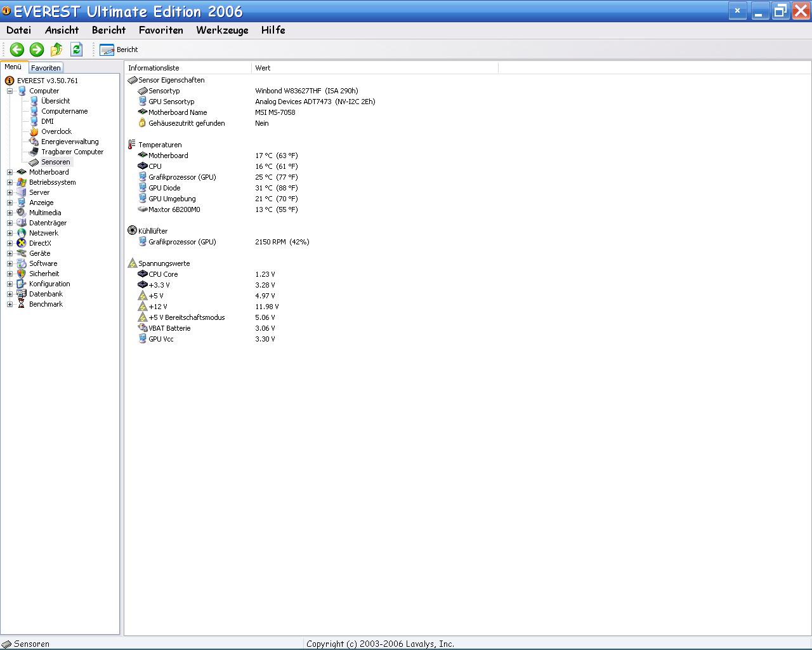Click the Tragbarer Computer laptop icon
812x650 pixels.
point(34,152)
